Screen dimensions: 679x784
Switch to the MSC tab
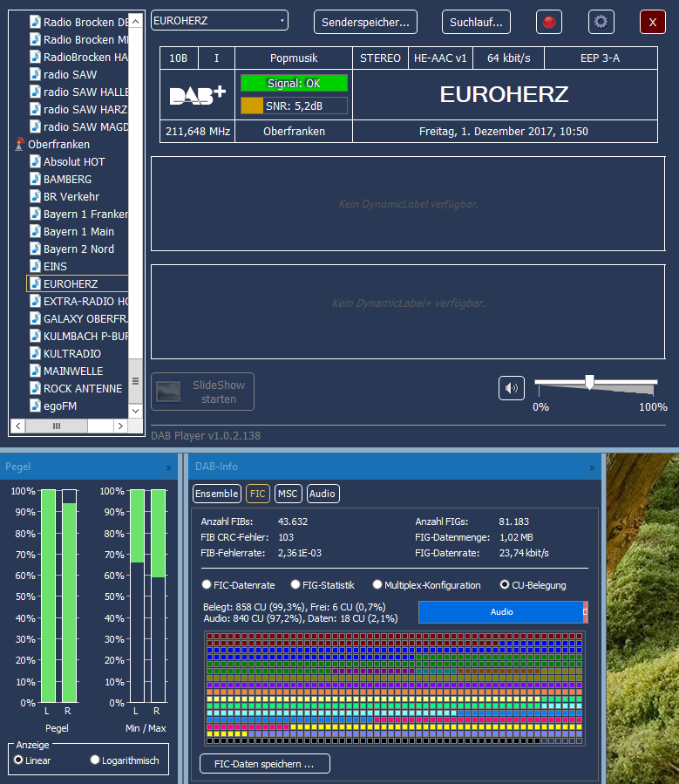288,494
